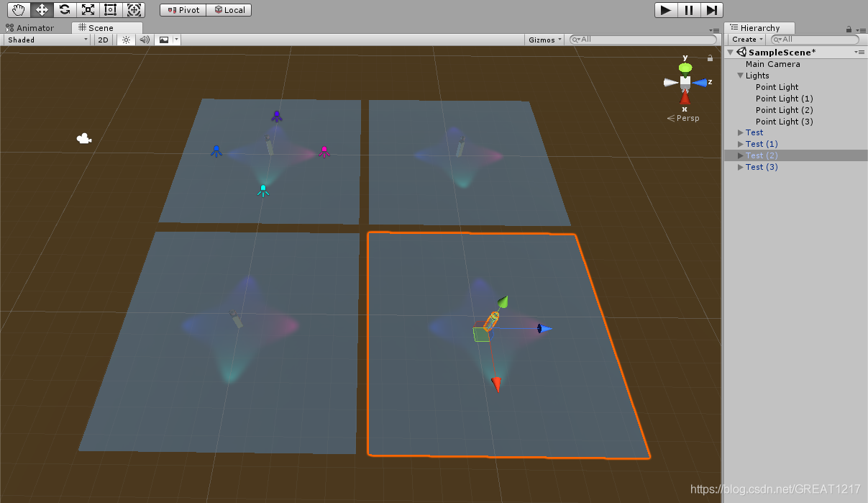Toggle scene gizmo rotation lock icon

(711, 58)
